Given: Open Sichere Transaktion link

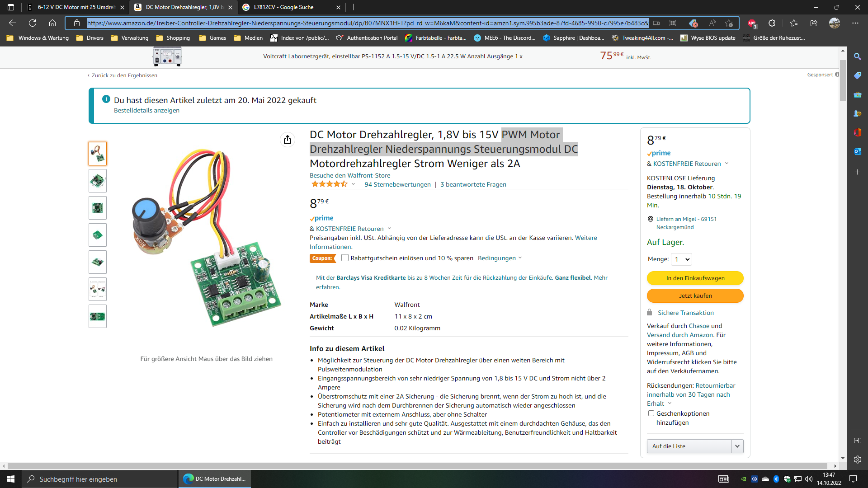Looking at the screenshot, I should point(685,313).
